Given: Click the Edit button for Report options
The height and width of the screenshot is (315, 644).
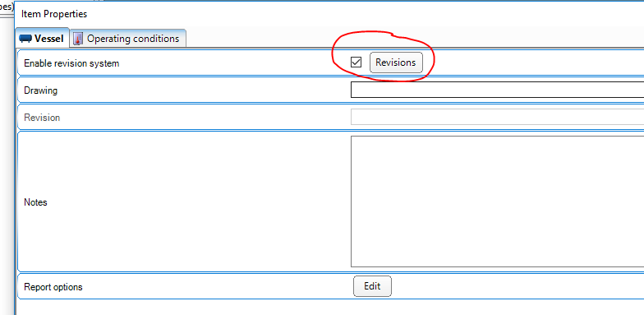Looking at the screenshot, I should pos(372,286).
